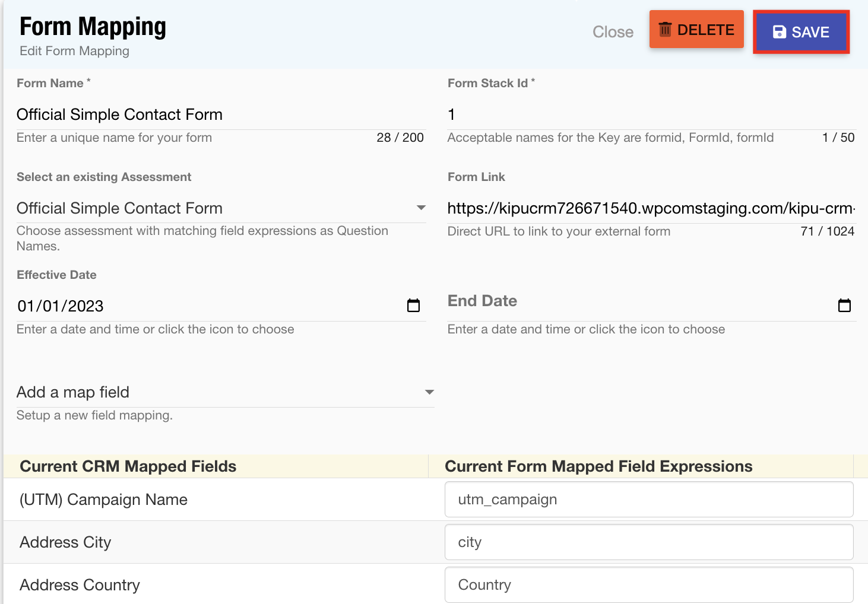868x604 pixels.
Task: Click the Current CRM Mapped Fields column header
Action: pos(128,466)
